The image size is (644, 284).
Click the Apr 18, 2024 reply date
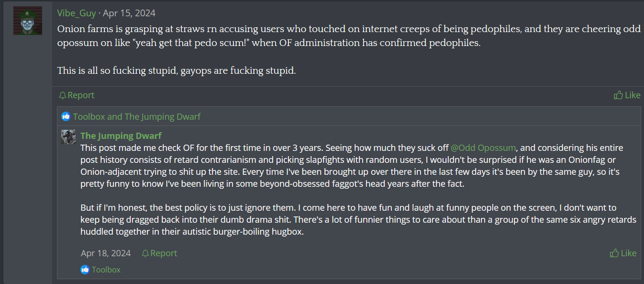106,253
